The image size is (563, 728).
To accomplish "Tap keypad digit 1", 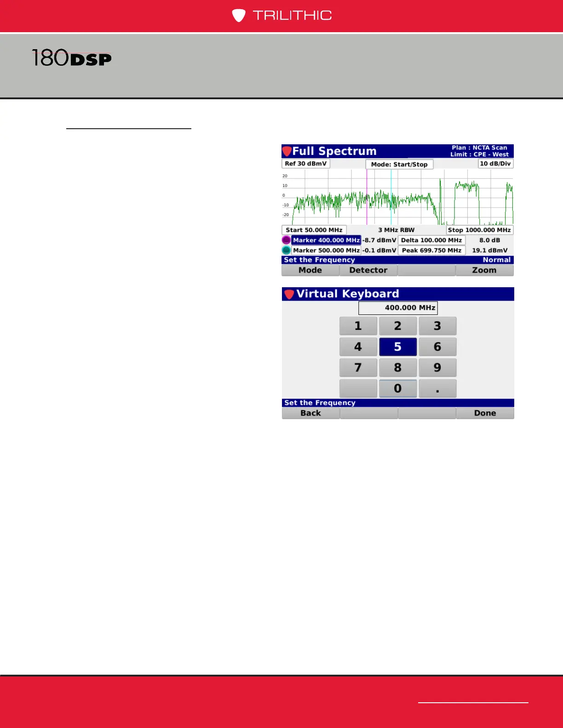I will [x=358, y=326].
